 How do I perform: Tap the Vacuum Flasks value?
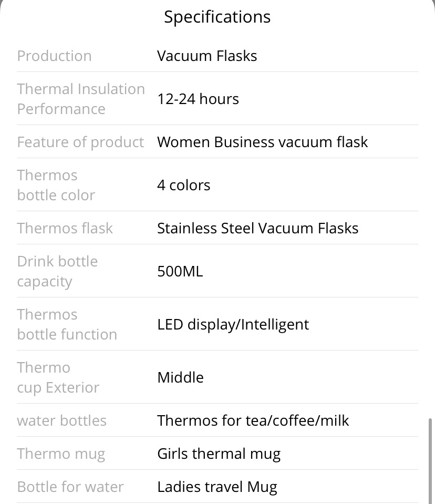207,56
